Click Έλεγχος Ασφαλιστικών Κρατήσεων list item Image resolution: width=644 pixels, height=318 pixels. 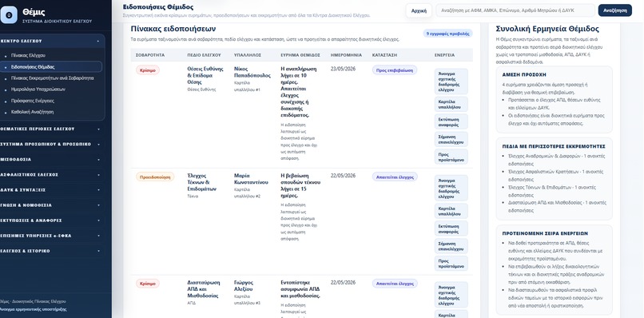pyautogui.click(x=555, y=176)
